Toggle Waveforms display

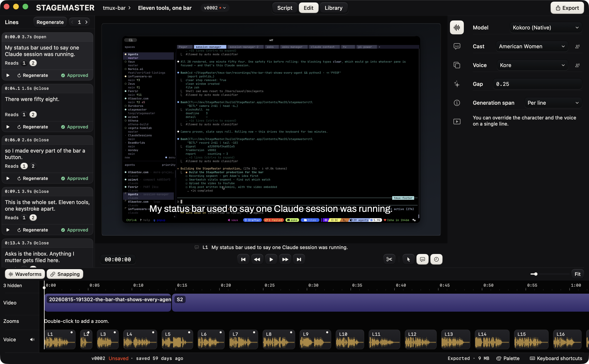point(25,274)
